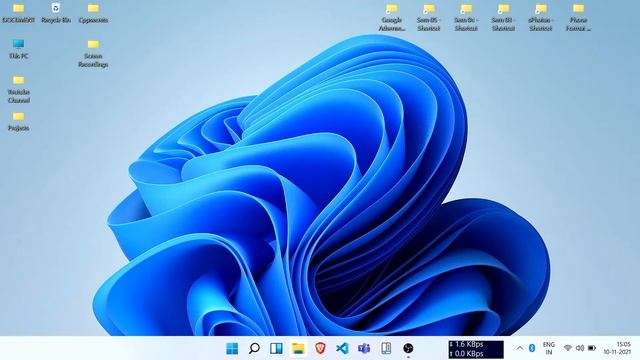Open the taskbar app icon next to Teams
The width and height of the screenshot is (640, 360).
(386, 348)
